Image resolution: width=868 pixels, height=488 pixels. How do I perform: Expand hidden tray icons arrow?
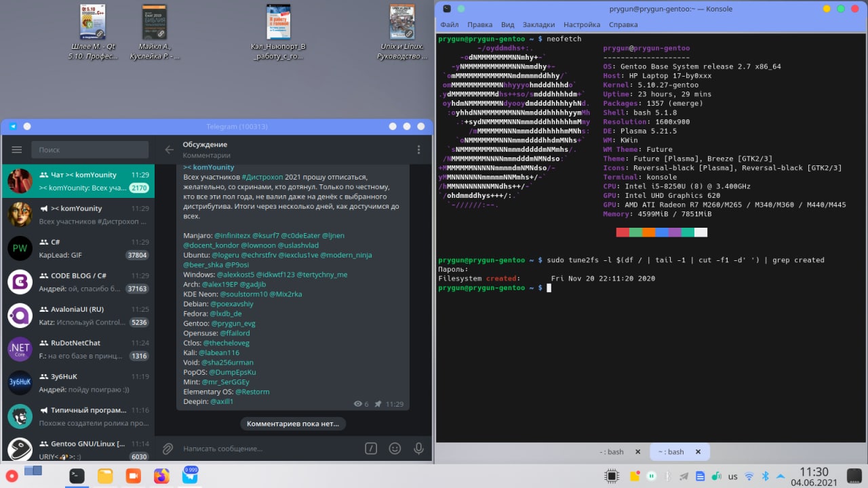click(781, 476)
